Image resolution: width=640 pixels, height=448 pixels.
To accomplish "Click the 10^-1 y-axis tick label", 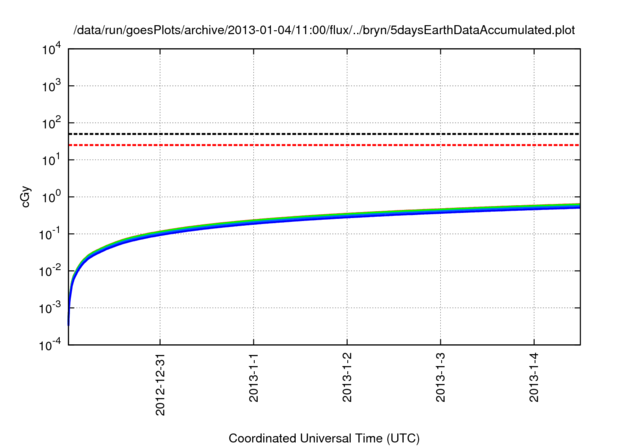I will click(x=50, y=234).
